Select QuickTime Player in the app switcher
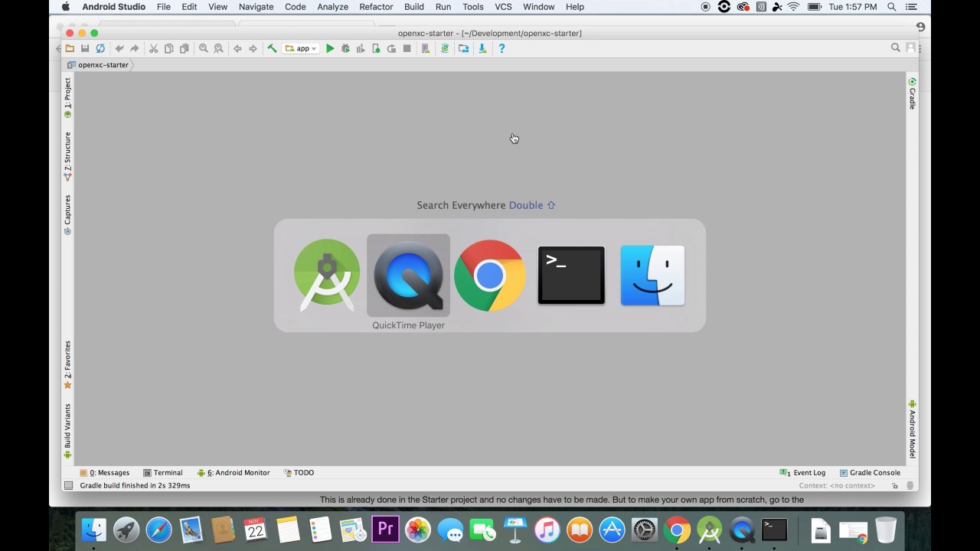 (x=408, y=275)
